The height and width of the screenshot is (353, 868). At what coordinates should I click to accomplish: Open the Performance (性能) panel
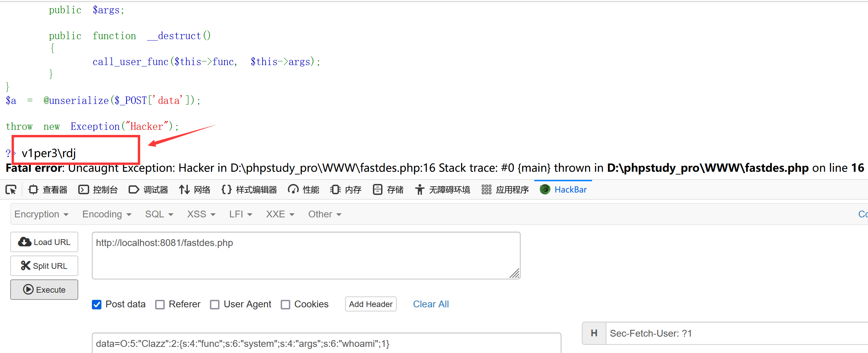coord(304,189)
